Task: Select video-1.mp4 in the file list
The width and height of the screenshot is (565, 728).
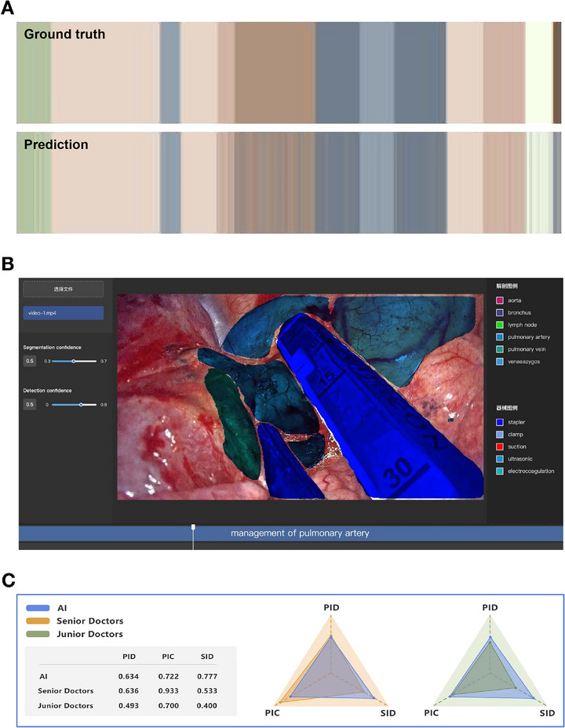Action: click(64, 313)
